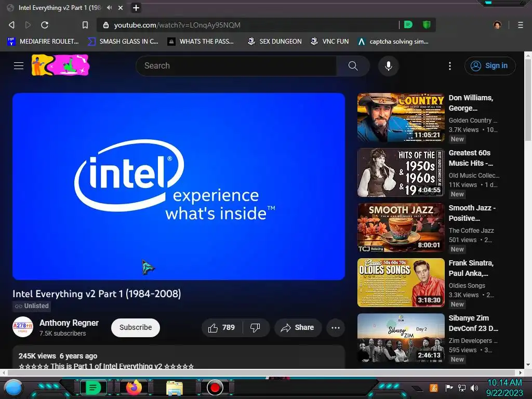Open the WHATS THE PASS... bookmark
Image resolution: width=532 pixels, height=399 pixels.
point(201,42)
